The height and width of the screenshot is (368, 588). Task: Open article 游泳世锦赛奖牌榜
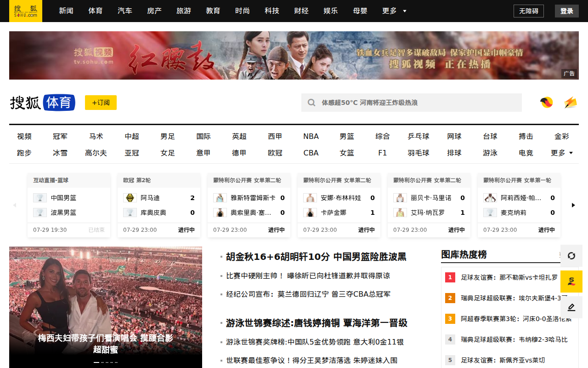[315, 342]
